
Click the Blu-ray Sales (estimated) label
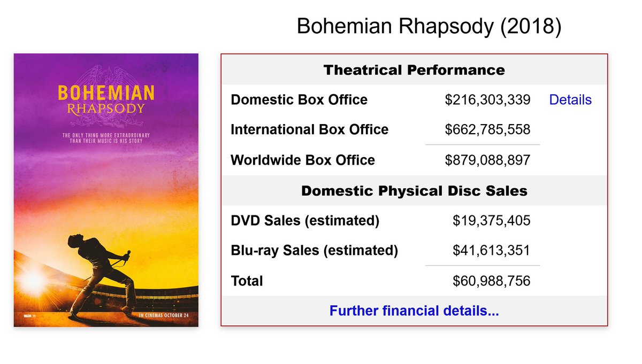[315, 251]
